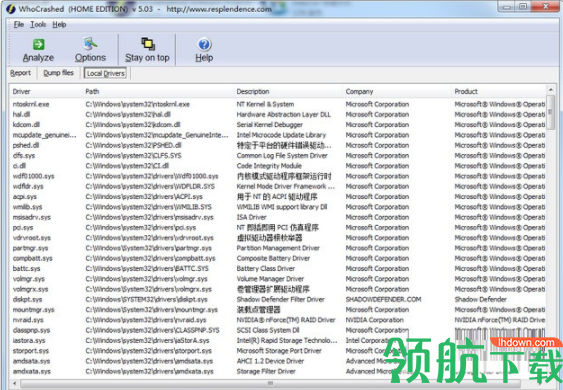This screenshot has width=563, height=390.
Task: Select the wdf01000.sys driver row
Action: point(278,176)
